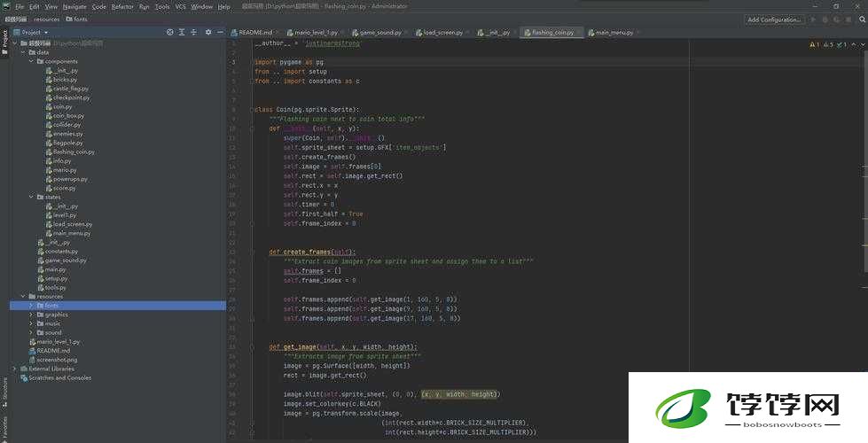Select enemies.py in project tree
868x443 pixels.
(64, 134)
